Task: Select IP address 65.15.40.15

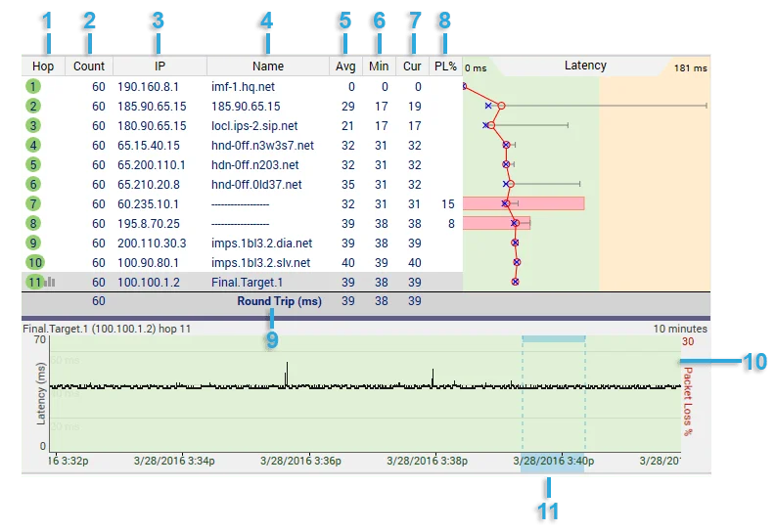Action: pos(149,146)
